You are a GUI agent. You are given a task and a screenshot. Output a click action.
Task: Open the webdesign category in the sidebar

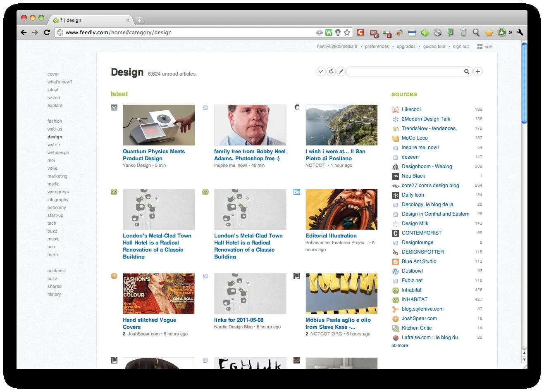(x=58, y=152)
